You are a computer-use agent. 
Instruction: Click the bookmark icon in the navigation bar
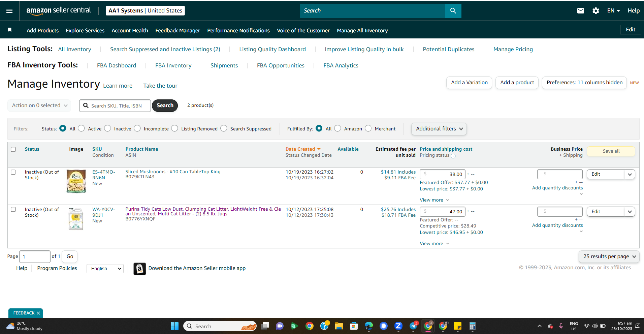10,30
